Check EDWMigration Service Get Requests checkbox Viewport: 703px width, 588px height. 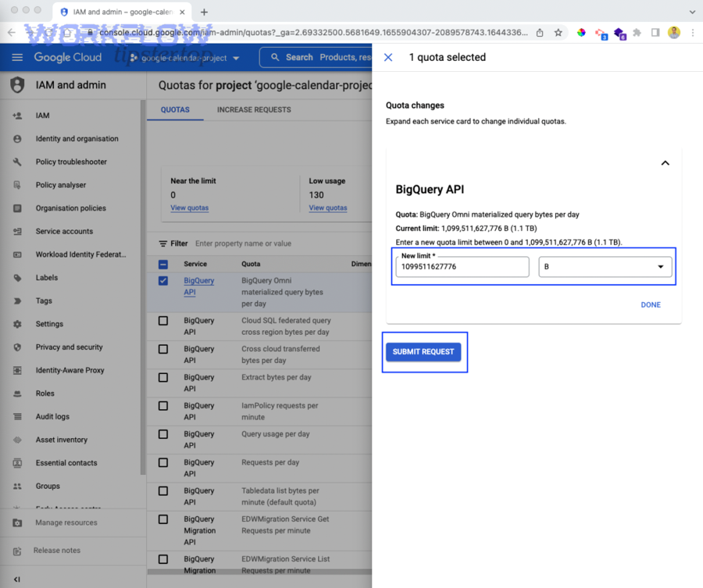163,519
